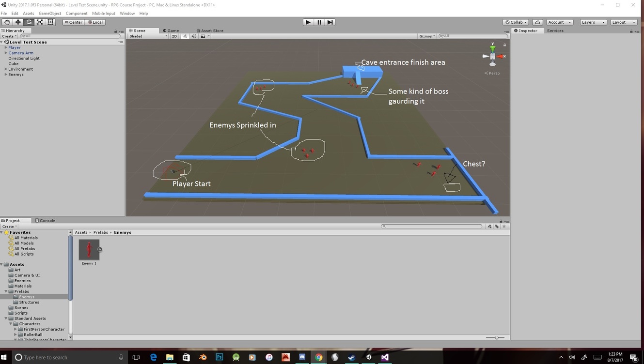Open the Services tab
The image size is (644, 364).
[555, 30]
